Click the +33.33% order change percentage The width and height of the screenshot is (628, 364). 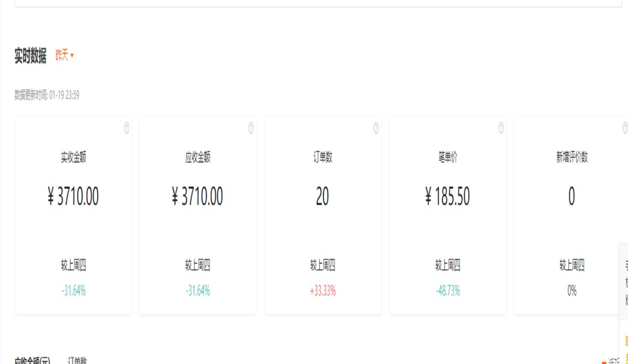[322, 291]
